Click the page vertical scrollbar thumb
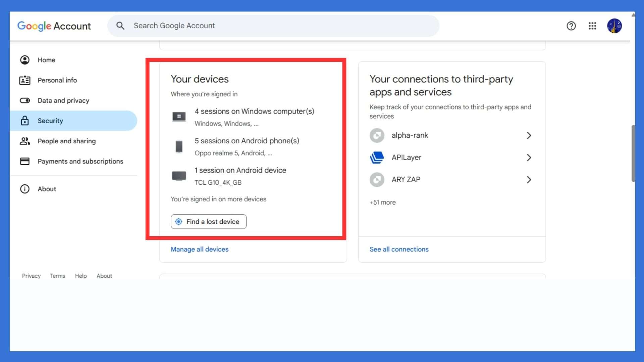 633,153
